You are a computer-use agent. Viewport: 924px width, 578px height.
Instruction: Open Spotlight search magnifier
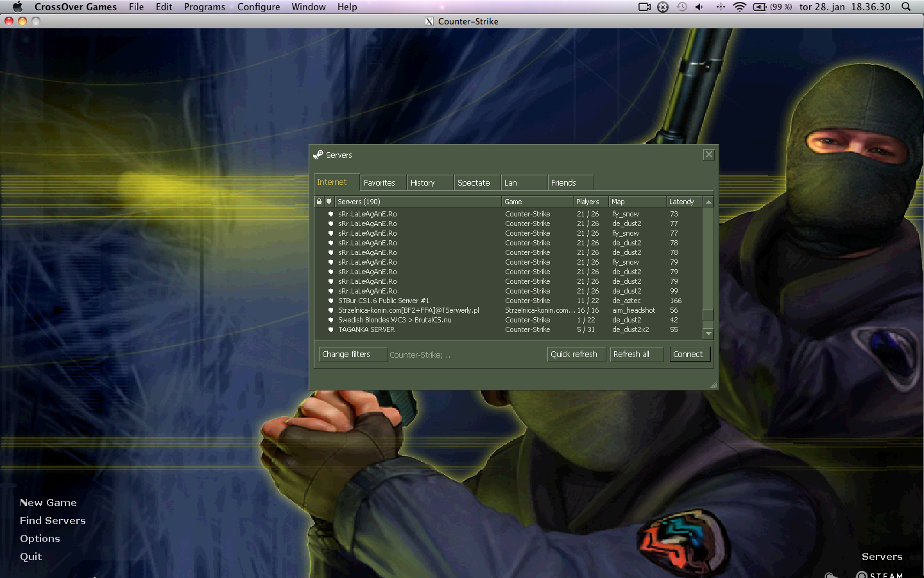pos(906,7)
